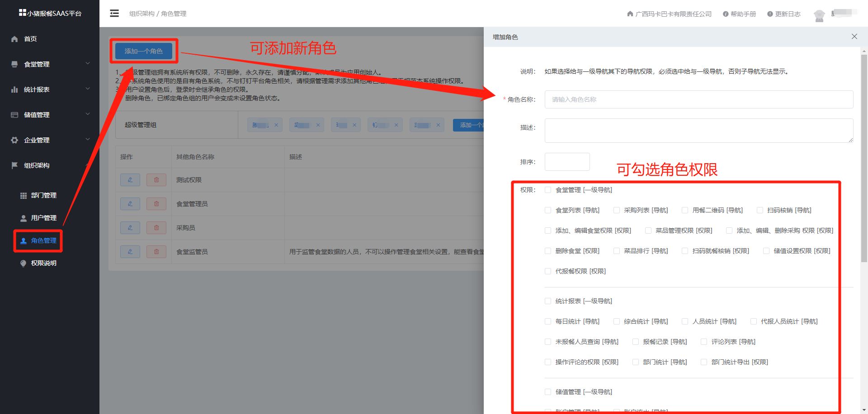This screenshot has width=868, height=414.
Task: Check 用餐二维码 [导航] permission
Action: pos(685,210)
